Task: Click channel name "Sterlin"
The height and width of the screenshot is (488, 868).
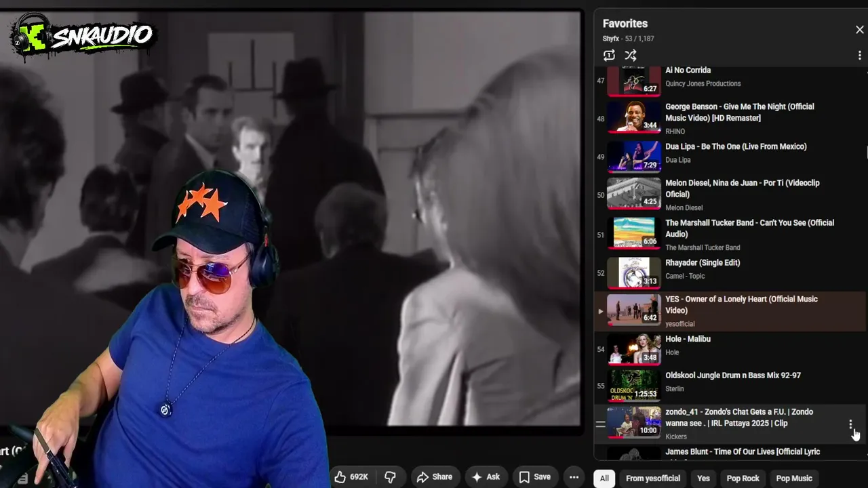Action: (x=674, y=389)
